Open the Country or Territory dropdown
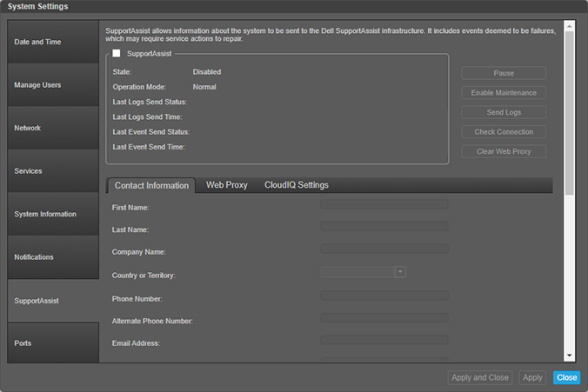This screenshot has height=392, width=588. (x=400, y=271)
